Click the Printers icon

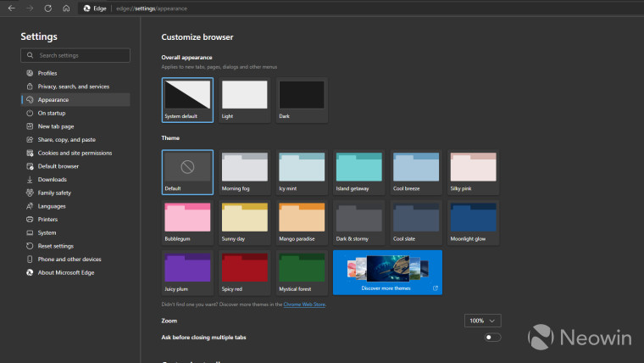30,220
